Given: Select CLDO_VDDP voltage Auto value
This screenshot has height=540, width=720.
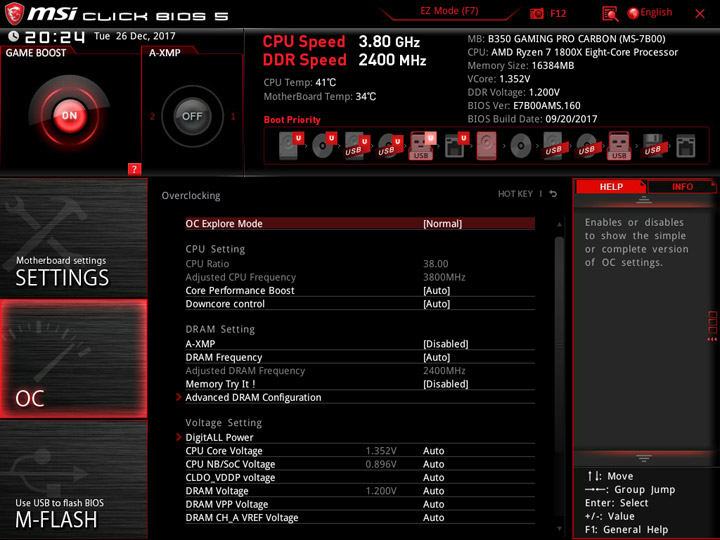Looking at the screenshot, I should point(433,478).
